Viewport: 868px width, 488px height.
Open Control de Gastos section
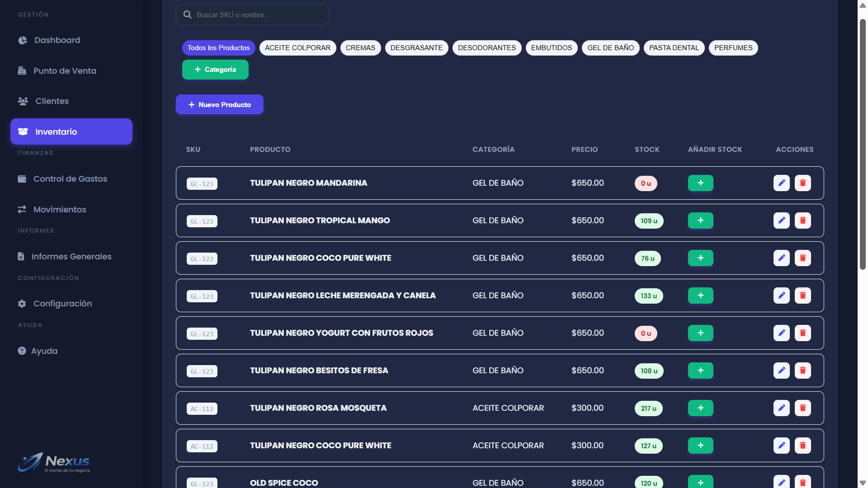[x=70, y=179]
